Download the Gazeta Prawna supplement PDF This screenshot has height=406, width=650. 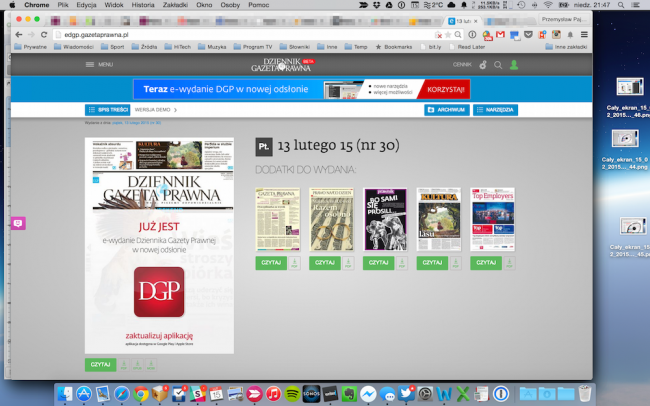294,263
